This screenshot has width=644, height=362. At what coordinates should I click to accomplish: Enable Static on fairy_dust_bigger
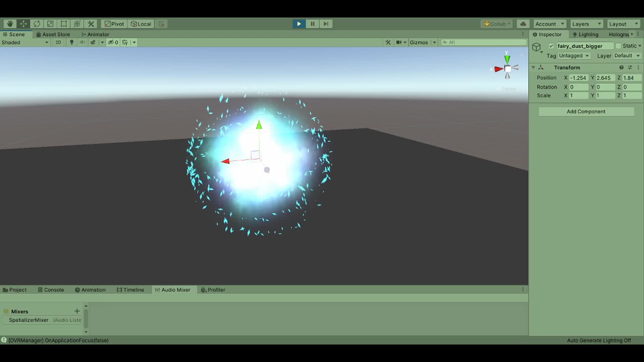pyautogui.click(x=619, y=46)
